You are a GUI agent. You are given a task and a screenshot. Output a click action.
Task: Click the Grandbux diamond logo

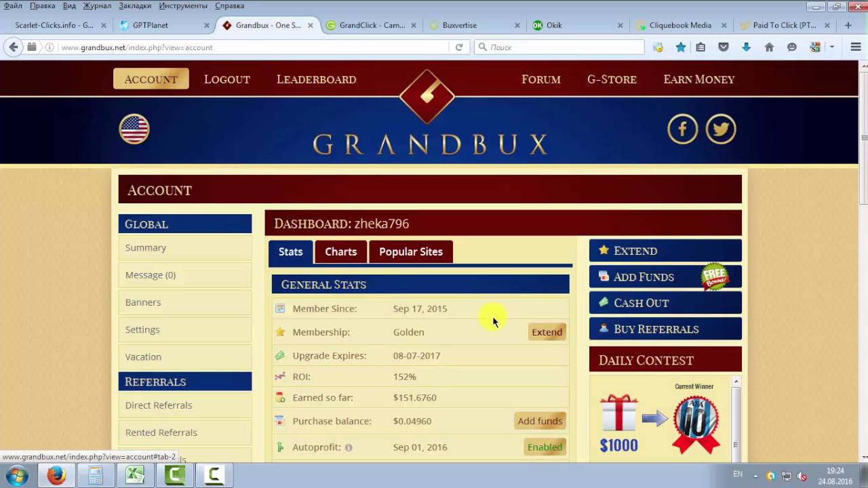tap(427, 96)
